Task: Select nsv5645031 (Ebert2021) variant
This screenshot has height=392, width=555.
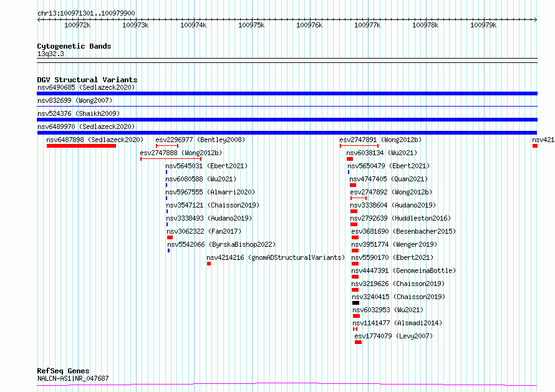Action: click(206, 166)
